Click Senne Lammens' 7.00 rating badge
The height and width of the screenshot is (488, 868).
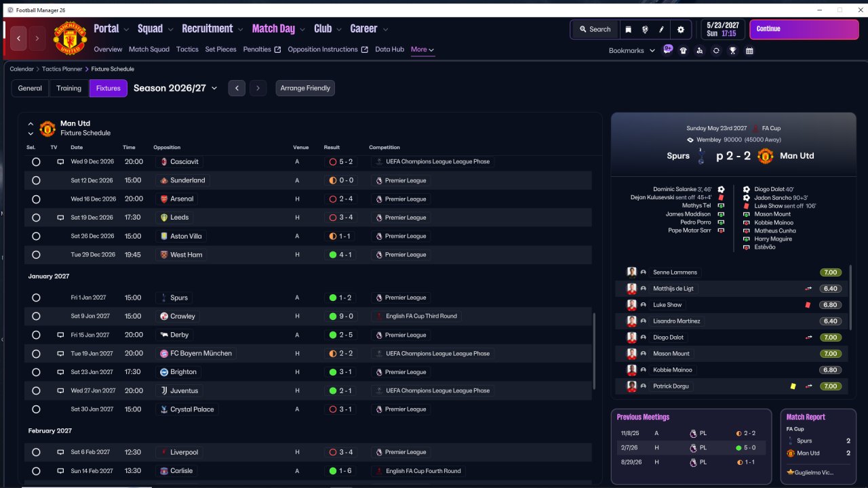tap(831, 272)
